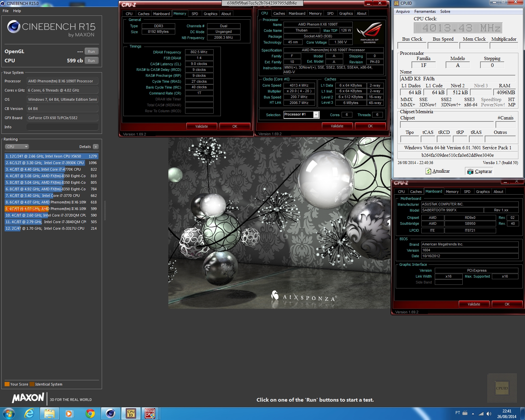
Task: Select ranking row Intel Core i7-3770
Action: [52, 196]
